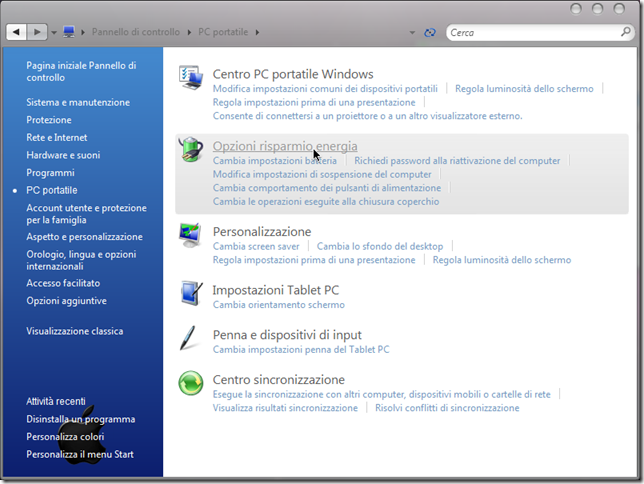The width and height of the screenshot is (644, 484).
Task: Click Regola impostazioni presentazione under Personalizzazione
Action: tap(314, 260)
